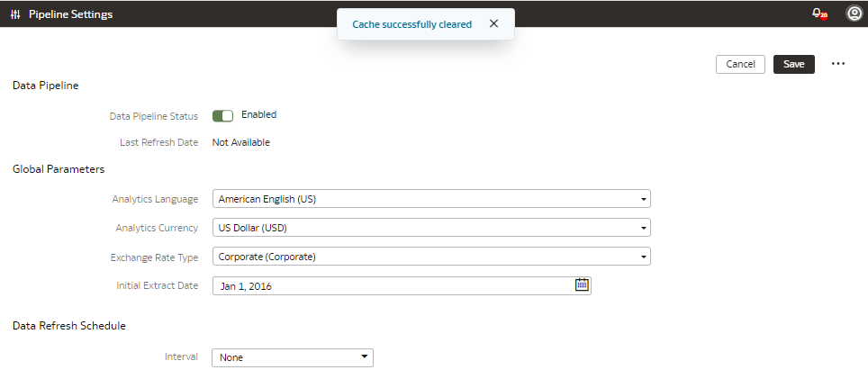The image size is (868, 370).
Task: Open the Analytics Currency dropdown
Action: click(644, 228)
